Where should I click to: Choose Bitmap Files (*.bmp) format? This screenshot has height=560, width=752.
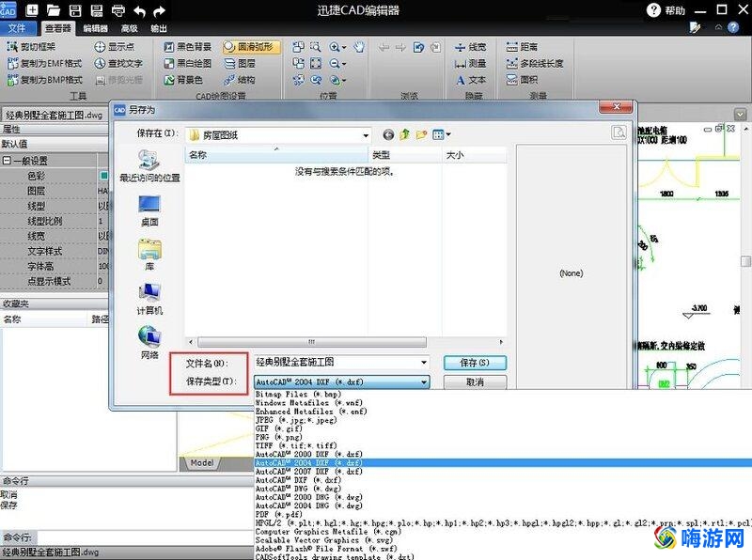298,394
